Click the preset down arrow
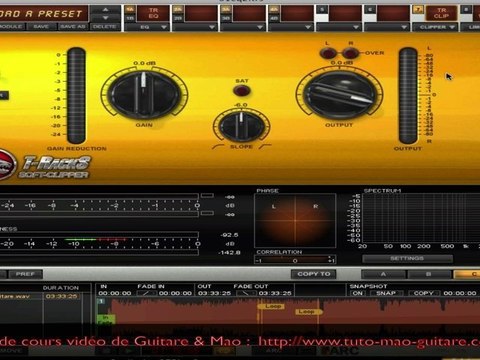The height and width of the screenshot is (360, 480). coord(106,18)
